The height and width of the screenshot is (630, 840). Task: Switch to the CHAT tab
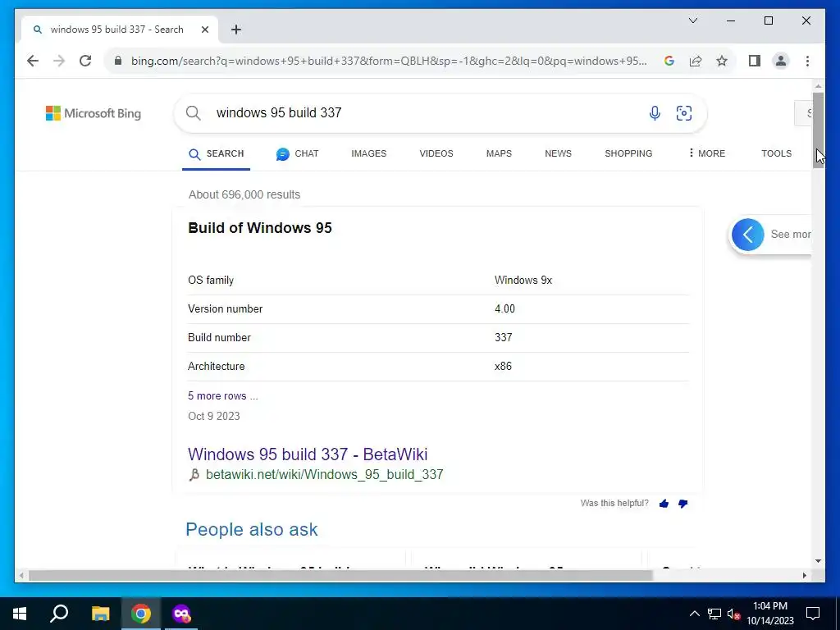tap(297, 153)
